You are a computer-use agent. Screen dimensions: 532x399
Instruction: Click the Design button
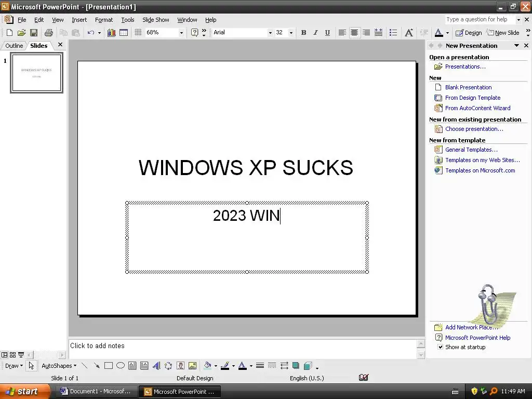tap(469, 33)
